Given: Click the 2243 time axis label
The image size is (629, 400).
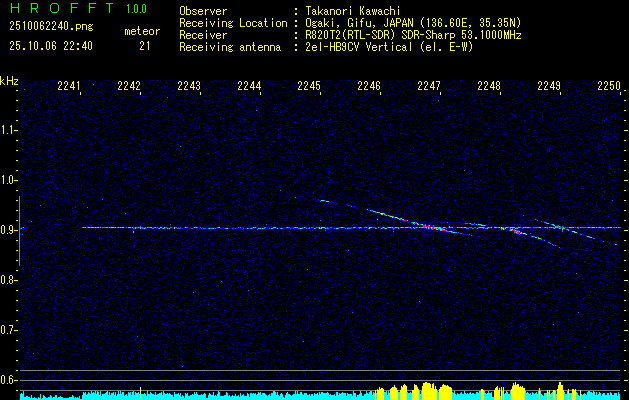Looking at the screenshot, I should tap(189, 87).
